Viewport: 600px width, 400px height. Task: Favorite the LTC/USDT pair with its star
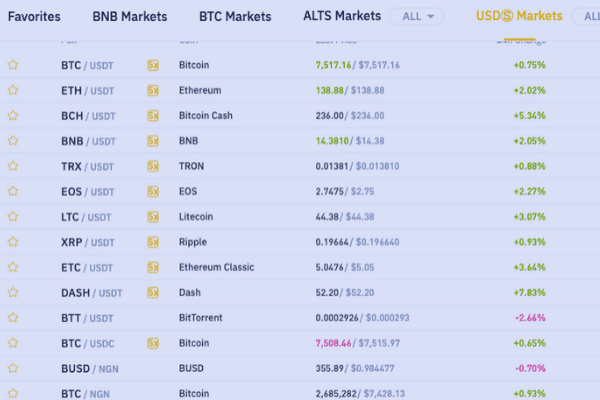[x=13, y=217]
